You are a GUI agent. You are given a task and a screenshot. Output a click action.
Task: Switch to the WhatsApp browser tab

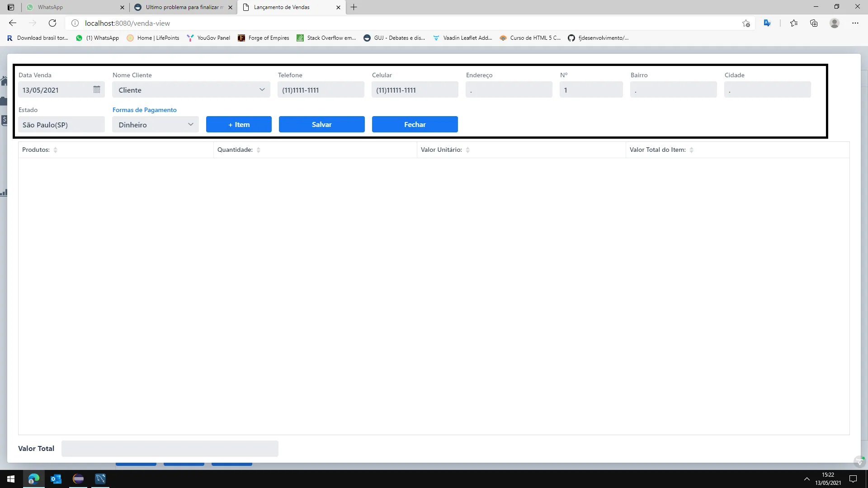(x=72, y=7)
